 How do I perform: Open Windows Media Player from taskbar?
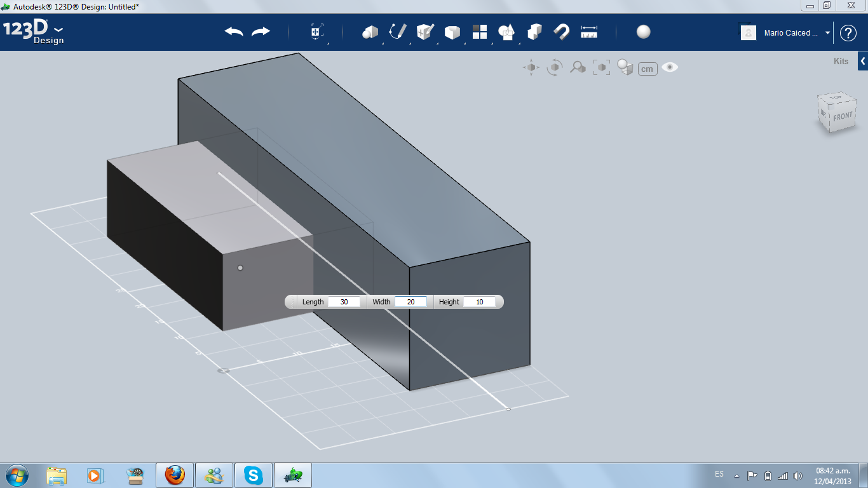95,475
